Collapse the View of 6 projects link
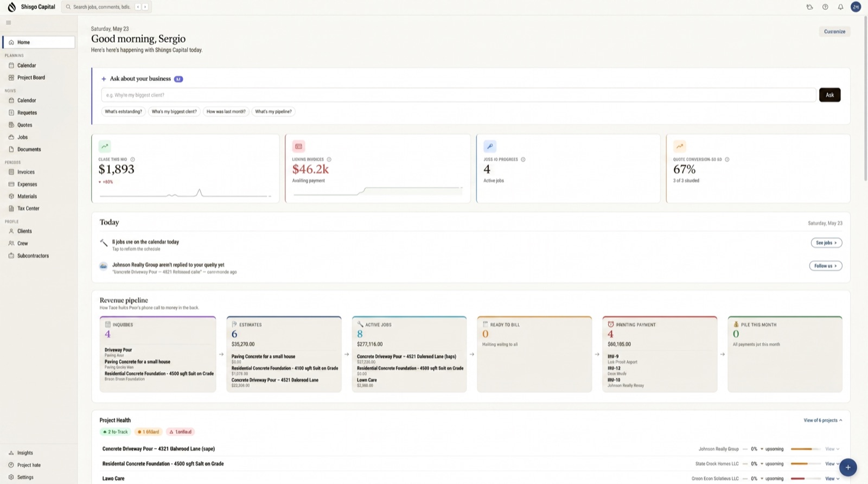 [823, 421]
